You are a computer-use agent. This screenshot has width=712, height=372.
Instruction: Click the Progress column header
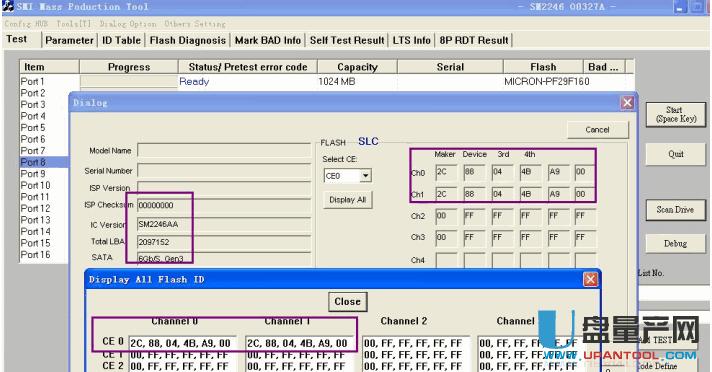pyautogui.click(x=129, y=67)
